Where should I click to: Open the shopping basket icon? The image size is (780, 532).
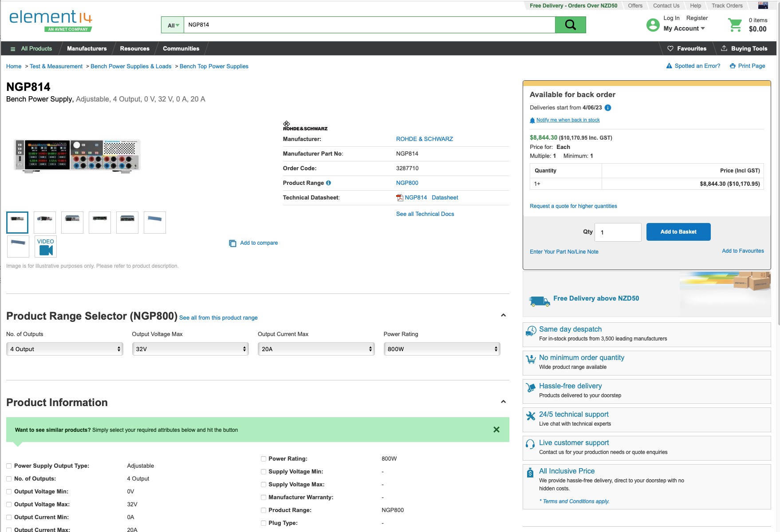735,25
